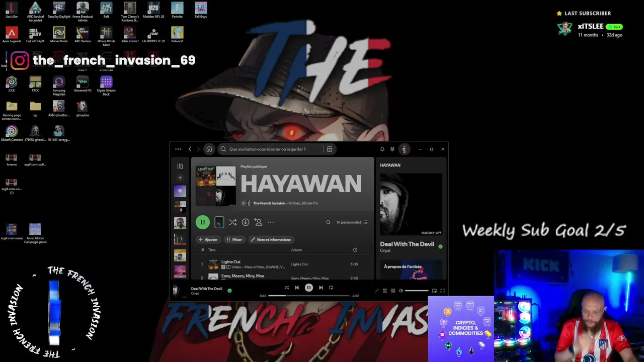Open Spotify notifications bell
The height and width of the screenshot is (362, 644).
pos(382,149)
